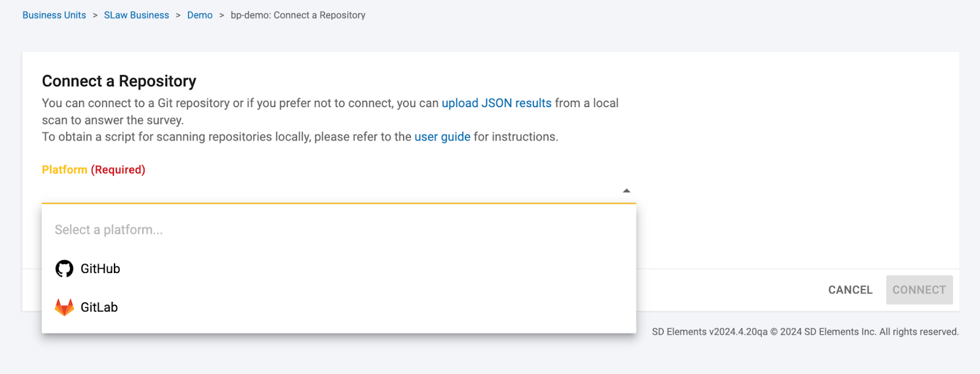Click the GitLab fox logo icon
The width and height of the screenshot is (980, 374).
pos(64,307)
